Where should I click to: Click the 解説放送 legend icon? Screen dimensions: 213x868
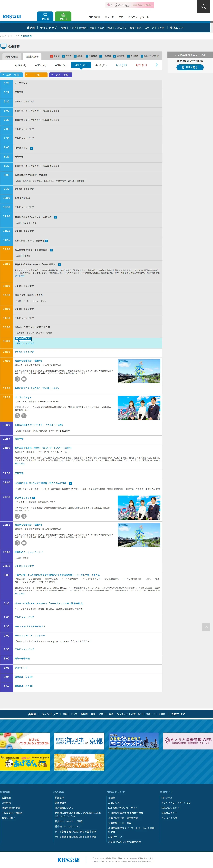click(114, 56)
